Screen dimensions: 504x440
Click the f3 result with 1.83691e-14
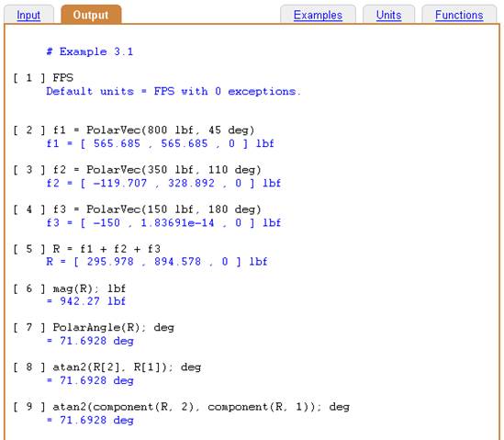click(x=163, y=223)
